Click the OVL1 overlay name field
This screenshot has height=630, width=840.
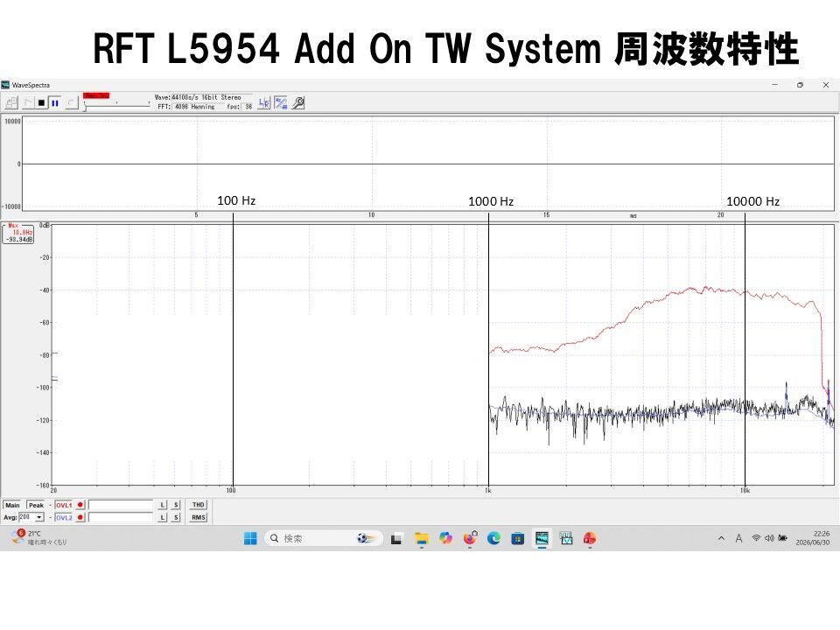pos(121,505)
